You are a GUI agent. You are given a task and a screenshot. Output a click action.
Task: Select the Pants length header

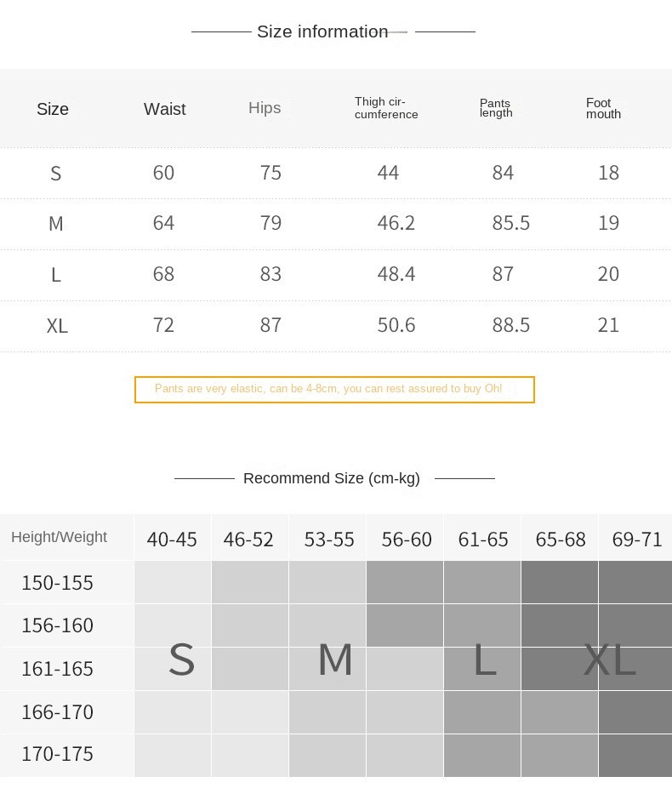pos(496,108)
